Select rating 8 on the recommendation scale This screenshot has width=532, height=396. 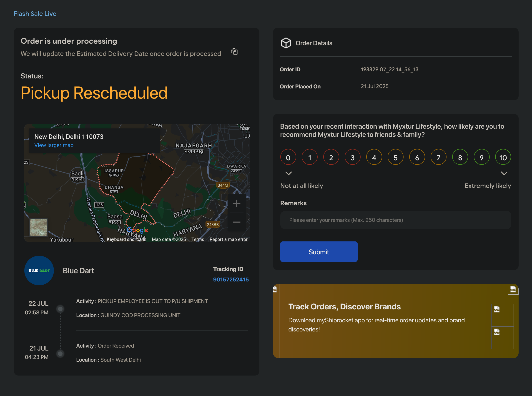tap(460, 157)
